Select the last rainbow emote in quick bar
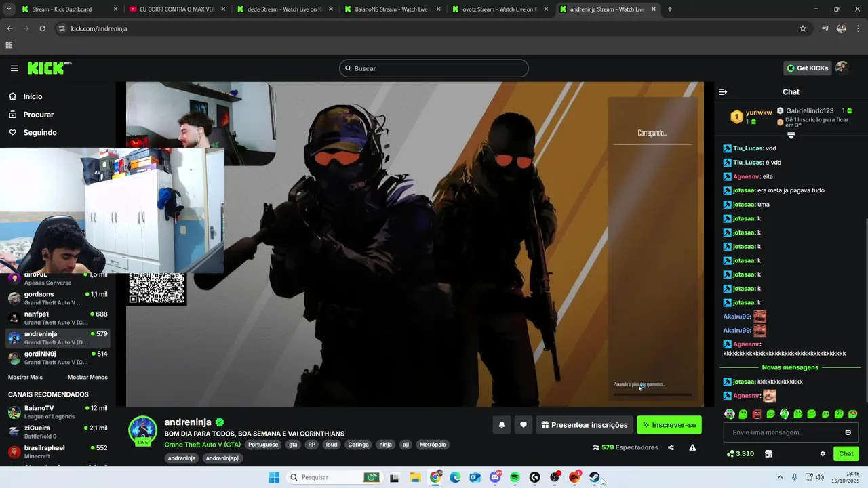 [x=853, y=413]
